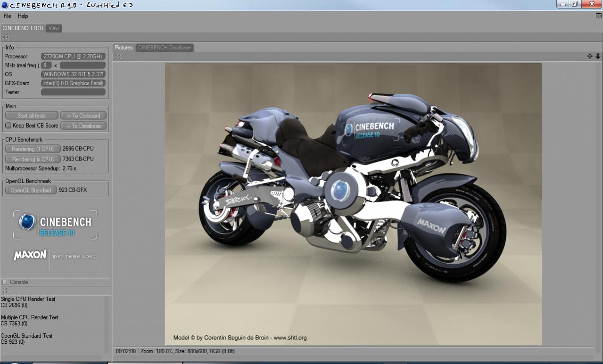Click the 2696 CB-CPU single-CPU score
Viewport: 603px width, 364px height.
78,149
